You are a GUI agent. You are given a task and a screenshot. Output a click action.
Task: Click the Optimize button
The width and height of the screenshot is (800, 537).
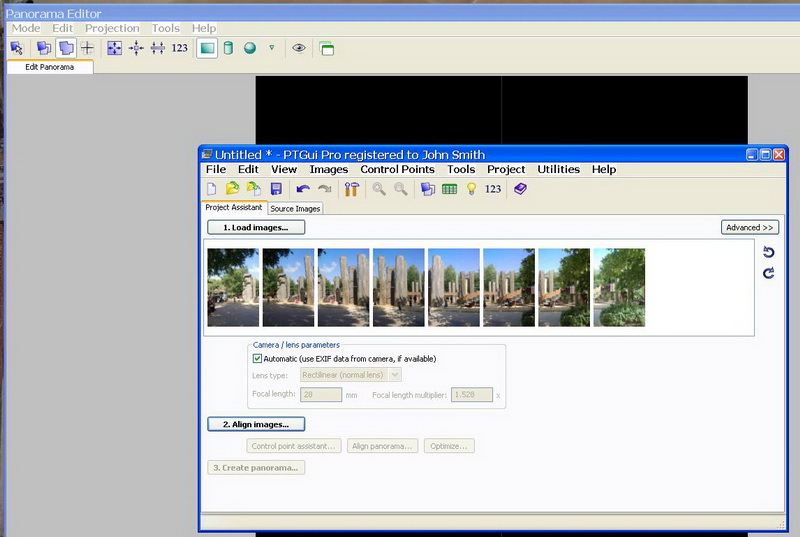(x=449, y=446)
